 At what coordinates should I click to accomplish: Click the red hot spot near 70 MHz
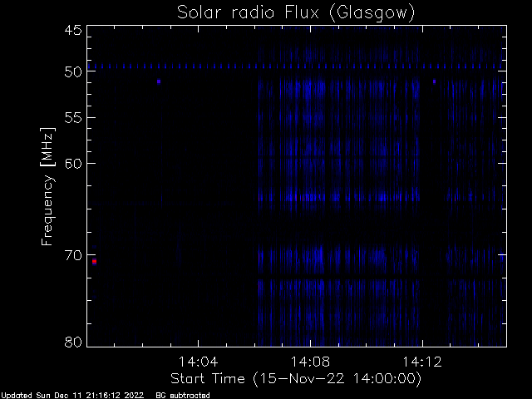(x=94, y=261)
